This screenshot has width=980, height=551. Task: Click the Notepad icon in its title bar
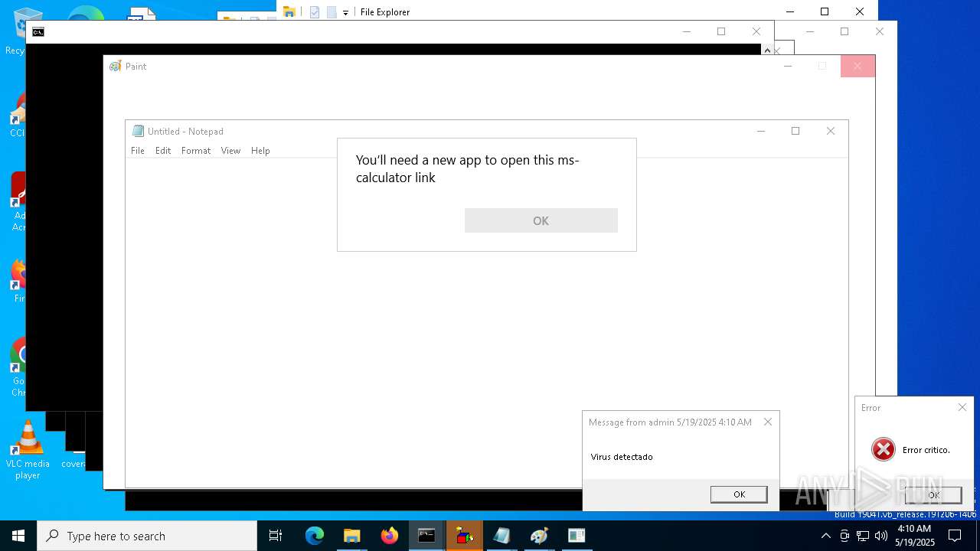pyautogui.click(x=138, y=131)
